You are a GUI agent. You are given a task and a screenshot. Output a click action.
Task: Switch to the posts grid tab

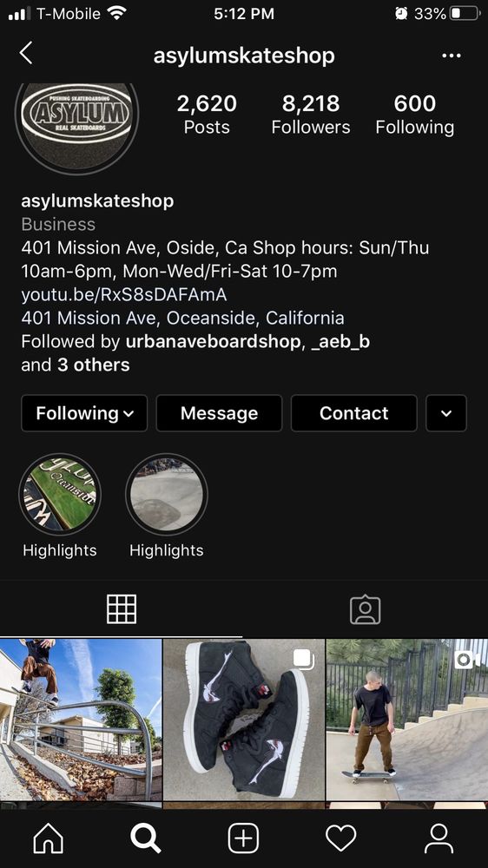(122, 609)
